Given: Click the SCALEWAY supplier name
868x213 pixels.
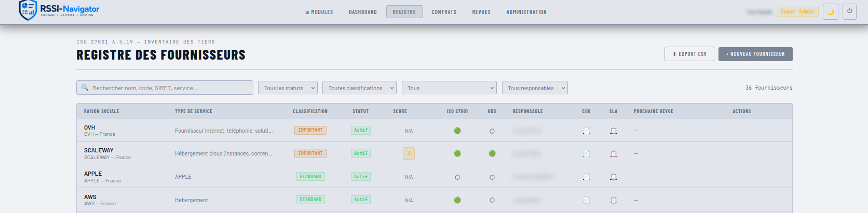Looking at the screenshot, I should (x=99, y=150).
